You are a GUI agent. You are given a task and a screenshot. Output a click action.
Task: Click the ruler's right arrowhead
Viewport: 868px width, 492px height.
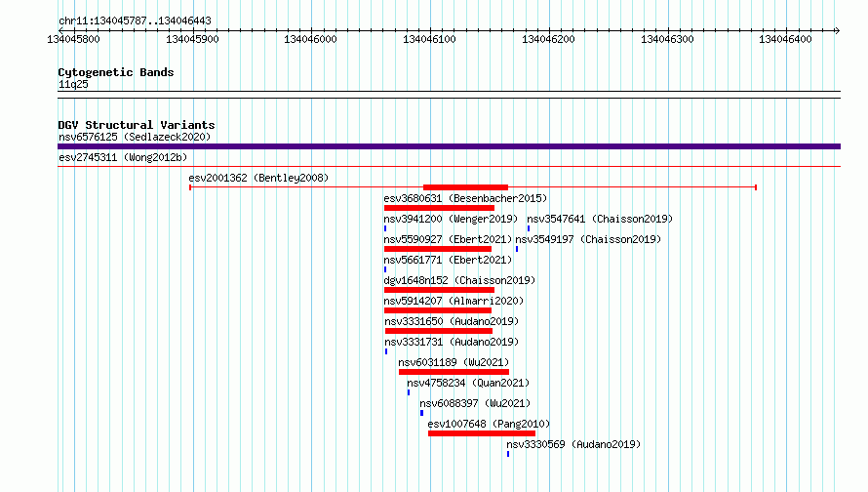coord(838,30)
